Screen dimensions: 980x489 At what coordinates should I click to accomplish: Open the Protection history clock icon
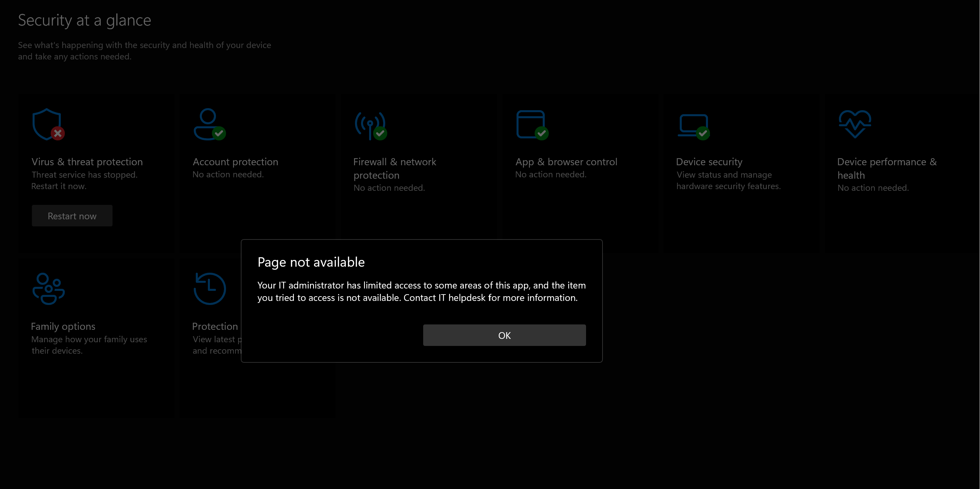[210, 288]
